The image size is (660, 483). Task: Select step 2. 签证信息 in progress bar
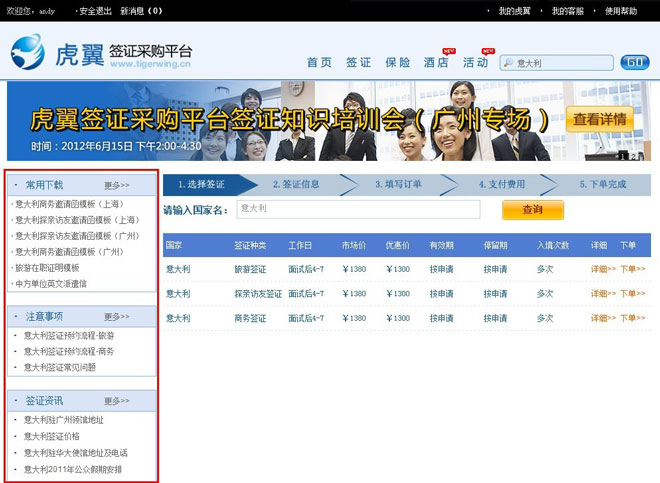(301, 185)
